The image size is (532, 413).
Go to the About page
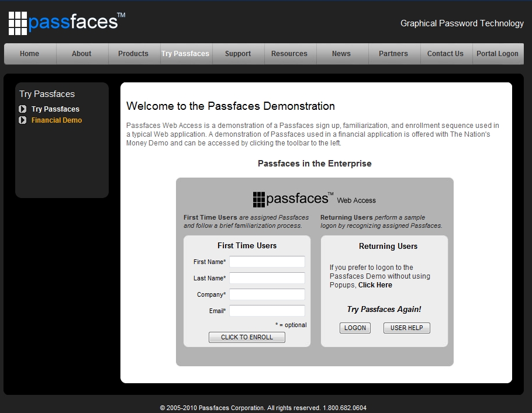[81, 54]
